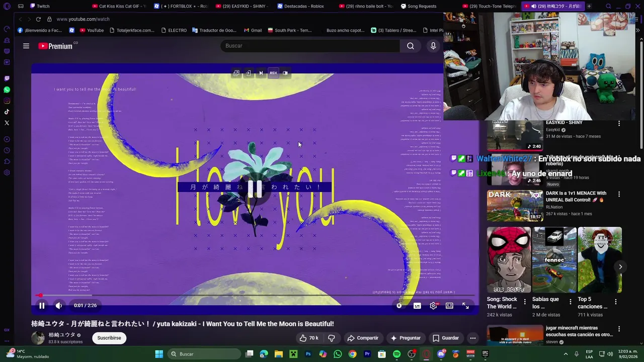The height and width of the screenshot is (362, 644).
Task: Open a new browser tab with plus button
Action: 589,6
